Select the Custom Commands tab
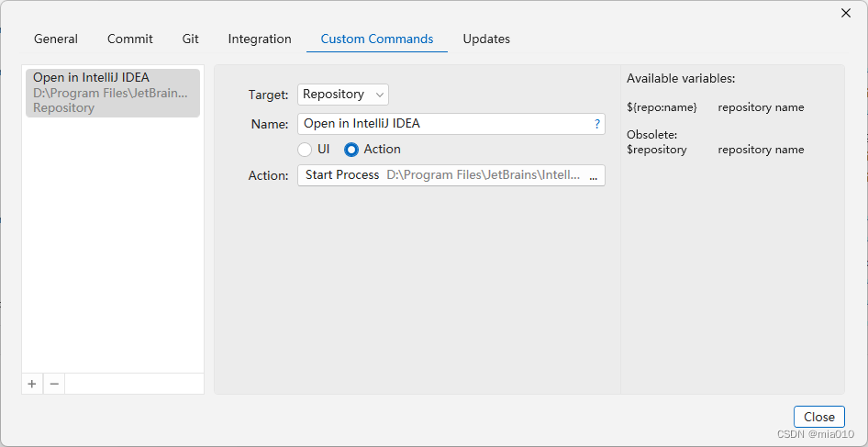This screenshot has height=447, width=868. (377, 39)
